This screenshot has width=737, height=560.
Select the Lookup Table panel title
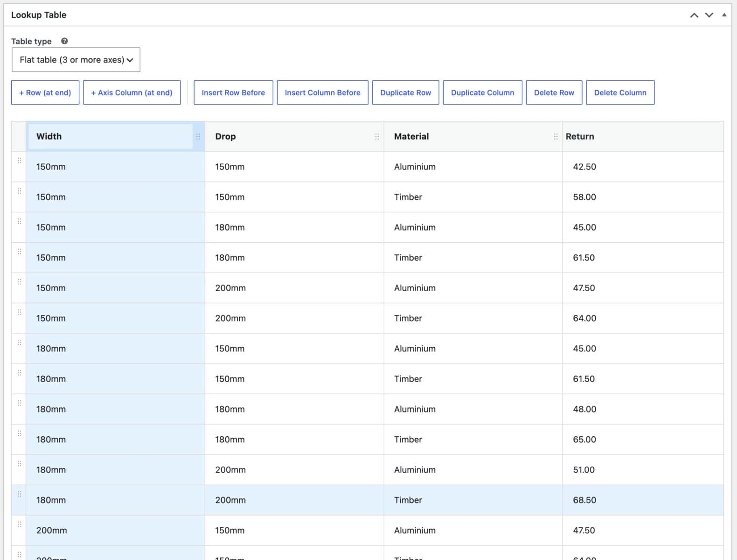pyautogui.click(x=39, y=15)
